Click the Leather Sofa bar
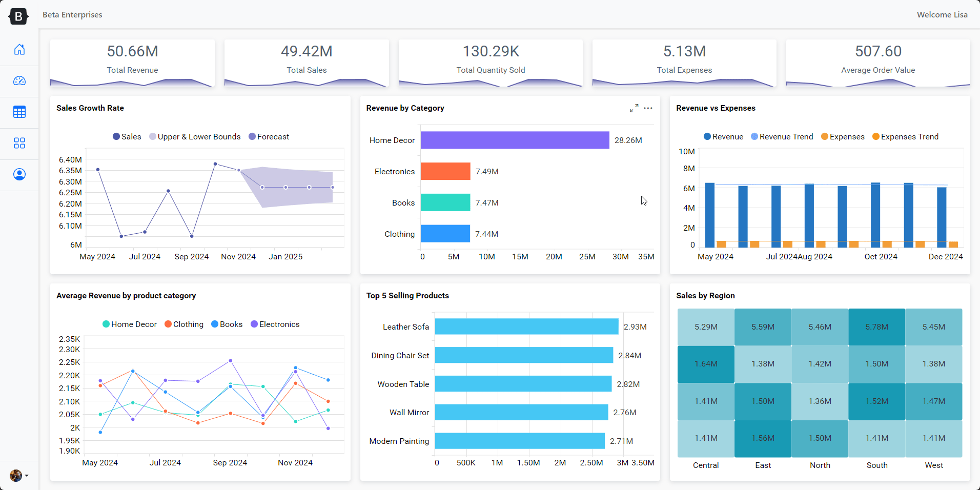 tap(527, 327)
